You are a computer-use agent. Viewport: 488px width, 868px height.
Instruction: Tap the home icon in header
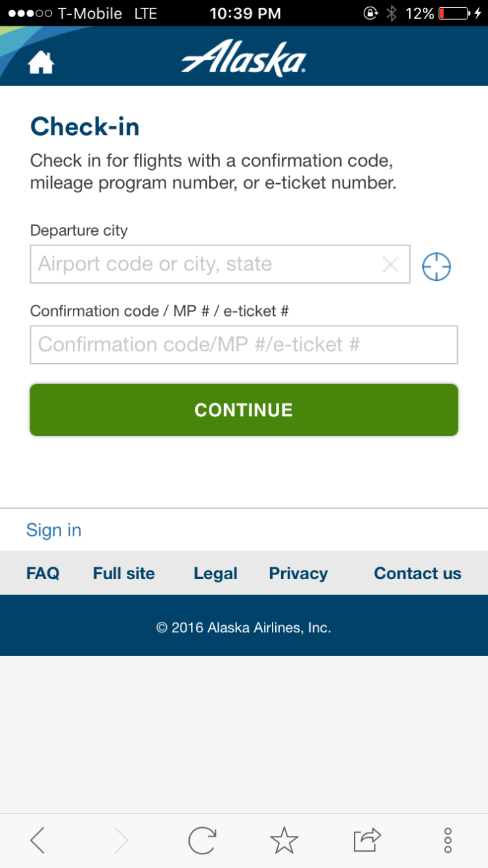[x=41, y=62]
